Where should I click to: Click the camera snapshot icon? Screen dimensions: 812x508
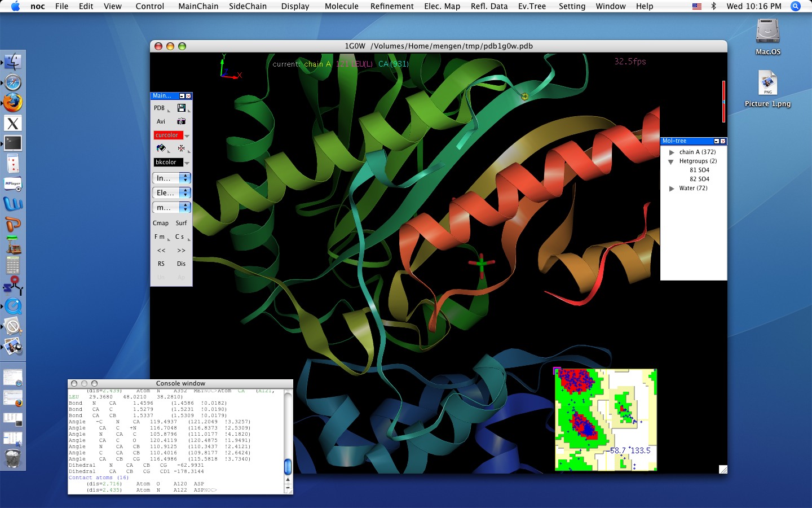pos(181,121)
